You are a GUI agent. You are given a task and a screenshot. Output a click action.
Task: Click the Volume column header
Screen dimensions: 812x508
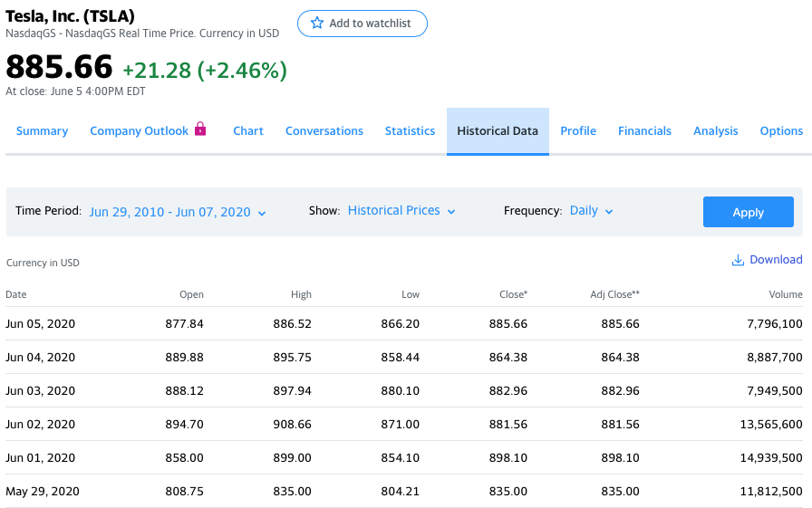(x=786, y=294)
